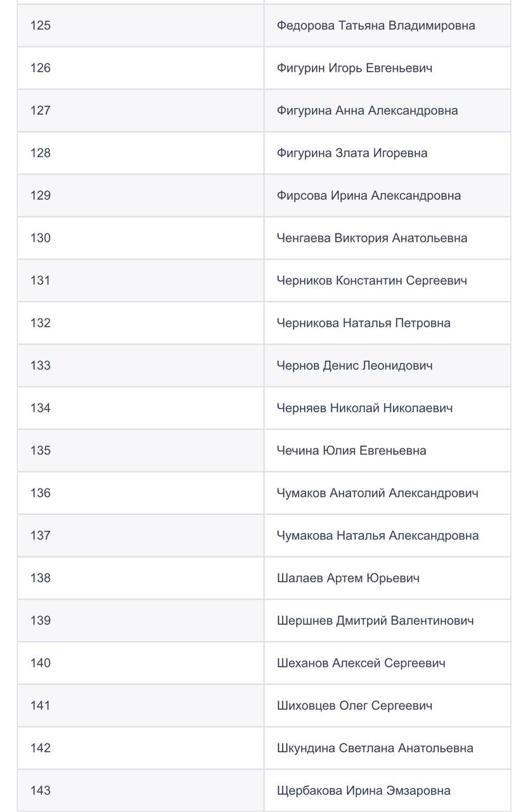Select Чумаков Анатолий Александрович row
Screen dimensions: 528x812
pyautogui.click(x=377, y=493)
